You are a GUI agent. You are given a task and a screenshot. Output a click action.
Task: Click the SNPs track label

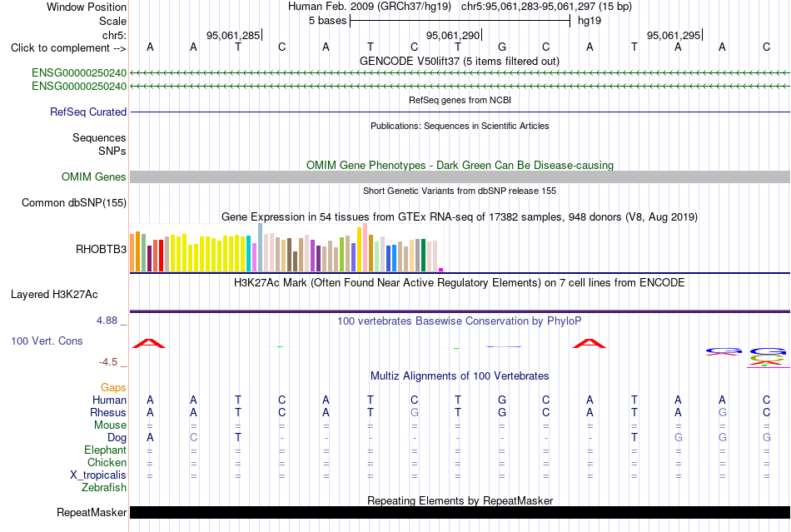112,151
